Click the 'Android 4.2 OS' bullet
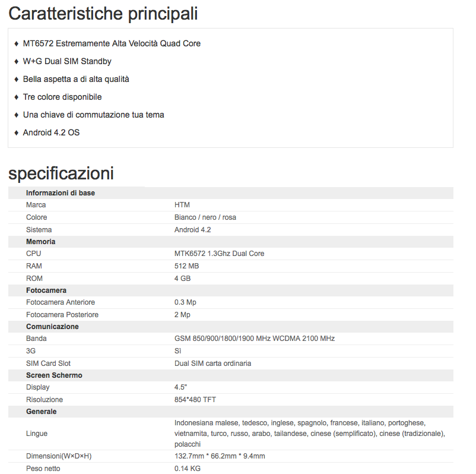Screen dimensions: 476x474 [x=51, y=132]
